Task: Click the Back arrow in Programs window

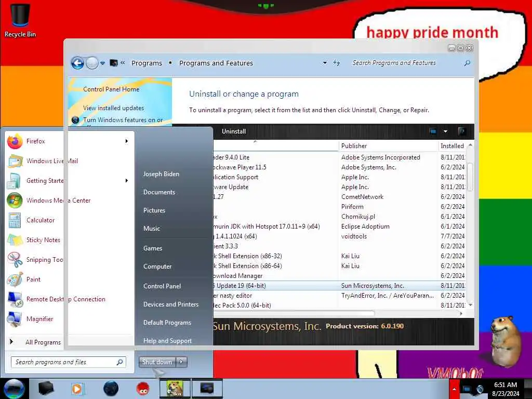Action: (x=77, y=63)
